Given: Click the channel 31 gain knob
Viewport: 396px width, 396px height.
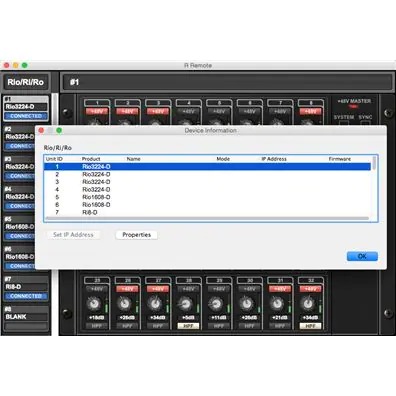Looking at the screenshot, I should coord(277,304).
